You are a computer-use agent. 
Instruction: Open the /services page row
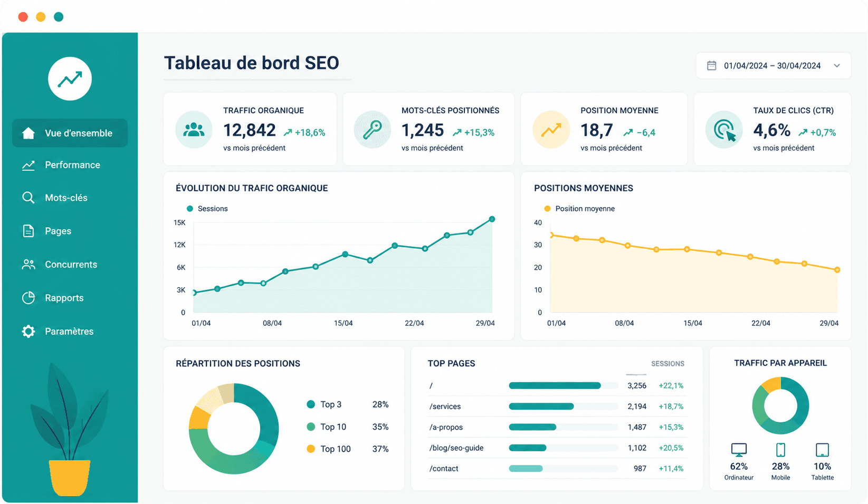click(557, 406)
